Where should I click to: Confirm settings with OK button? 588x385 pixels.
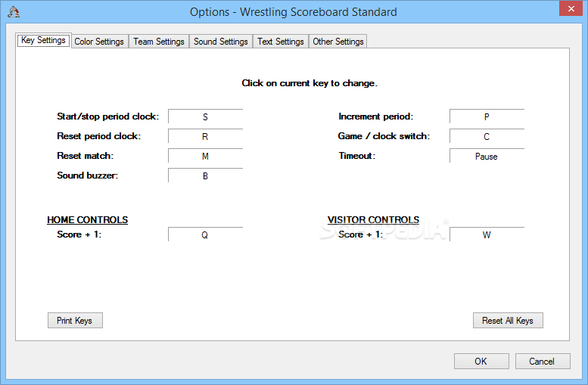(481, 361)
